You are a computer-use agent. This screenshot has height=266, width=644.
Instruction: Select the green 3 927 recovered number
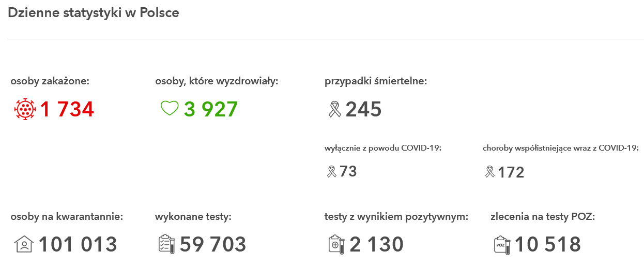click(x=211, y=109)
